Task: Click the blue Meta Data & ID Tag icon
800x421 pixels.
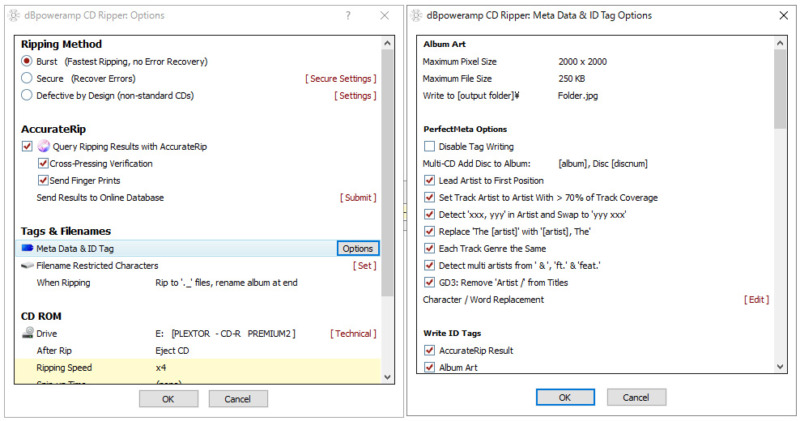Action: [28, 248]
